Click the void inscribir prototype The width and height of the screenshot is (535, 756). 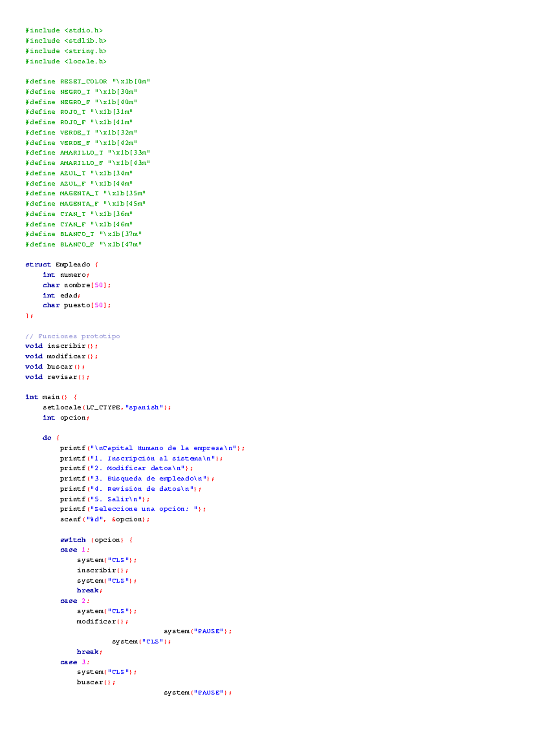pos(62,346)
